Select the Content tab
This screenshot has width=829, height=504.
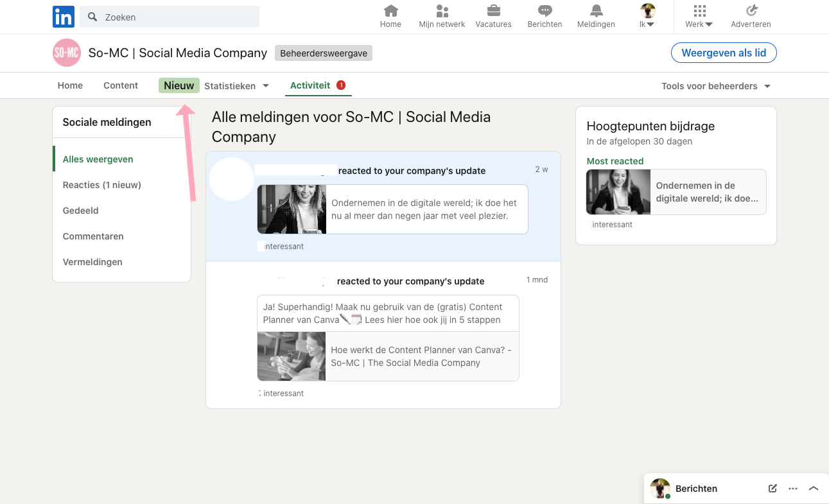point(121,85)
